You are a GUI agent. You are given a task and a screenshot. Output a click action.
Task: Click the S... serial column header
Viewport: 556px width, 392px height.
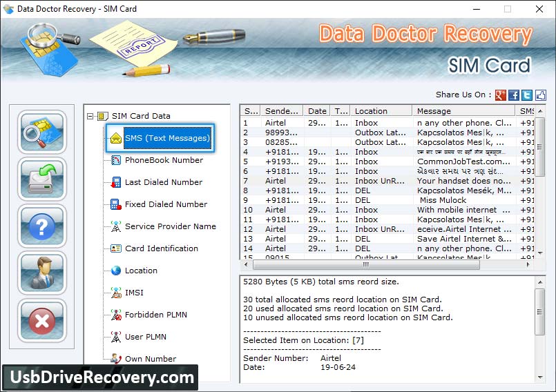tap(251, 111)
